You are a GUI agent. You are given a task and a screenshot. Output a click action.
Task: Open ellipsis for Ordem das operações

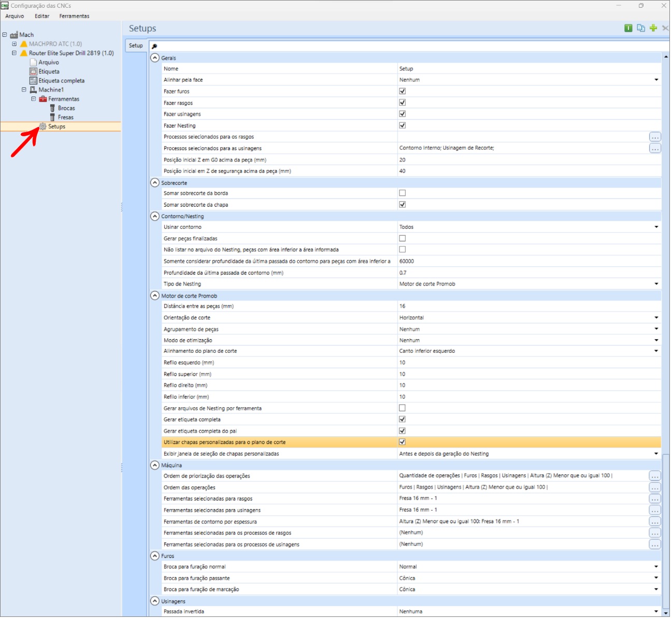click(655, 487)
